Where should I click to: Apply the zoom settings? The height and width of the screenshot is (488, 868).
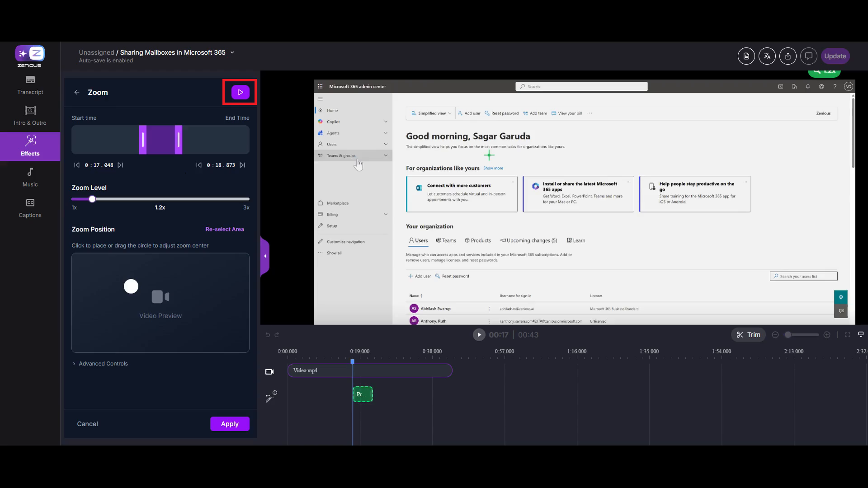[x=229, y=424]
